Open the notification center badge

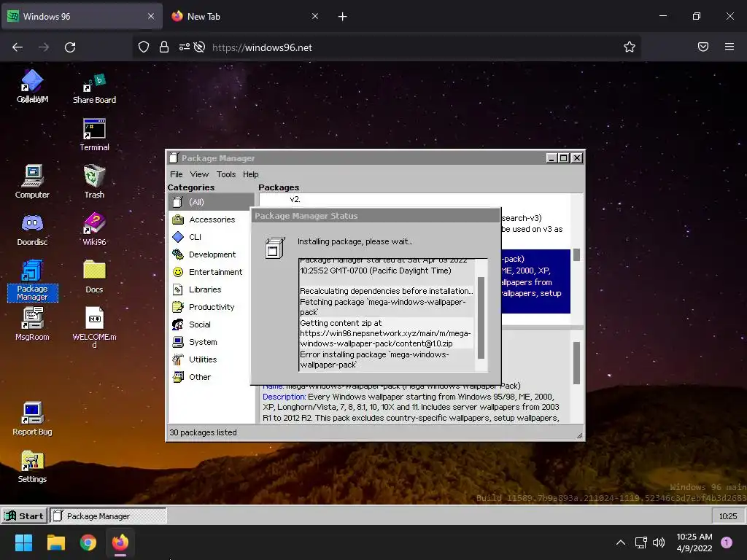(x=726, y=542)
